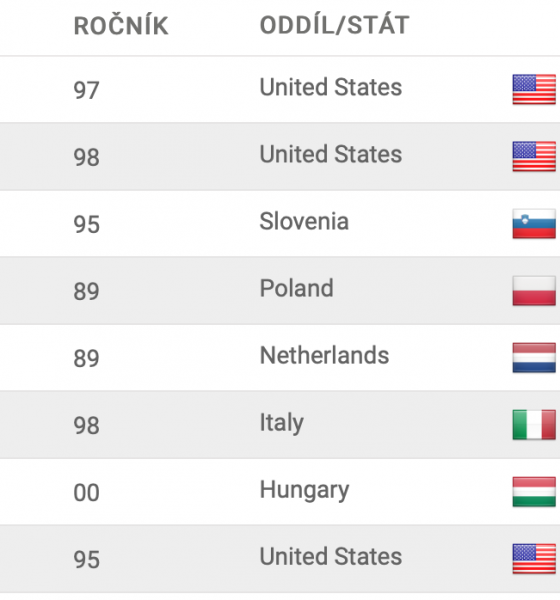Open the Slovenia country text
560x600 pixels.
click(304, 221)
